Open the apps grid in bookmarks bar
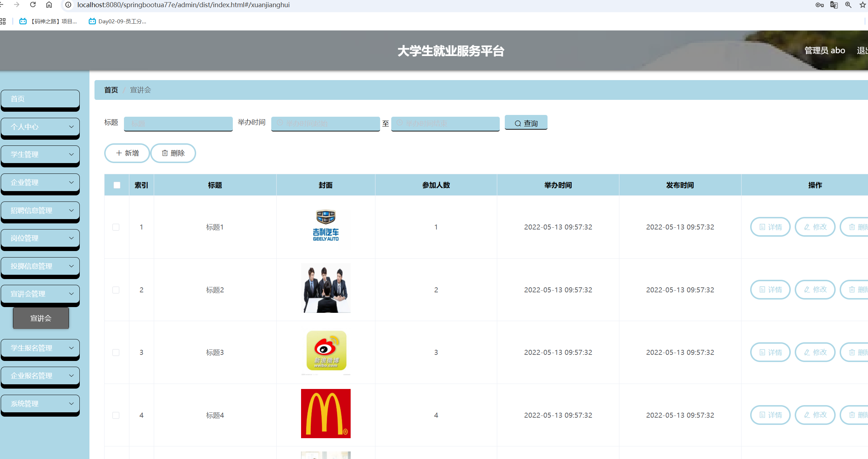Screen dimensions: 868x459 [3, 21]
